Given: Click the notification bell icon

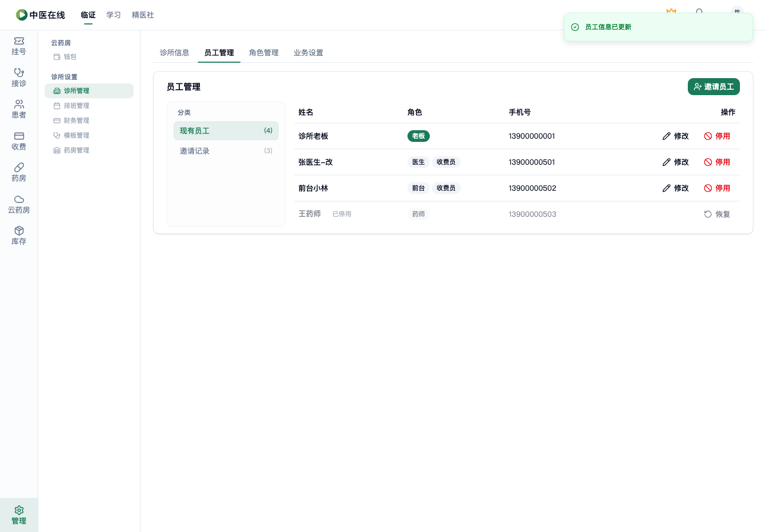Looking at the screenshot, I should (x=700, y=11).
